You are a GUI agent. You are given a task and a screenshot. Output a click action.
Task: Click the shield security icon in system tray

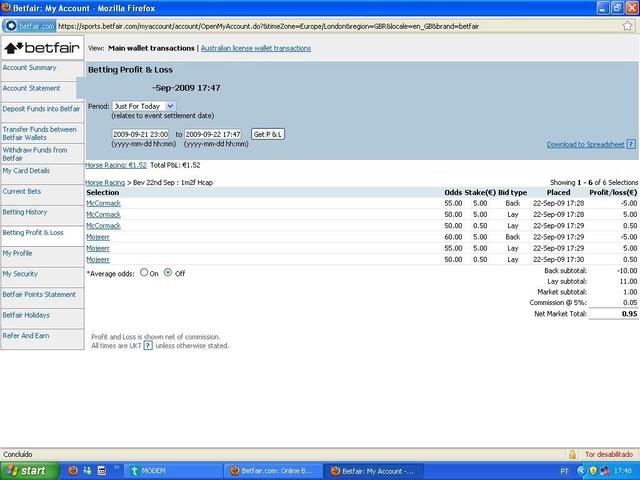[593, 471]
